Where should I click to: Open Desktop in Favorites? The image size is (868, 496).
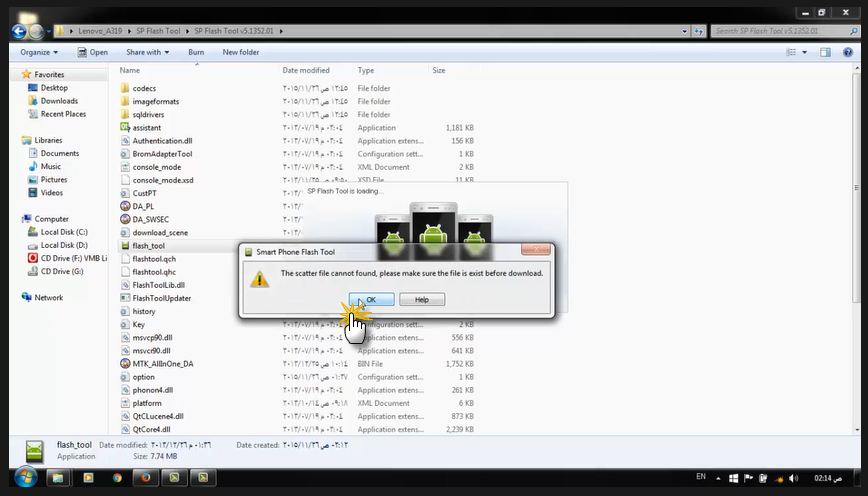(54, 87)
